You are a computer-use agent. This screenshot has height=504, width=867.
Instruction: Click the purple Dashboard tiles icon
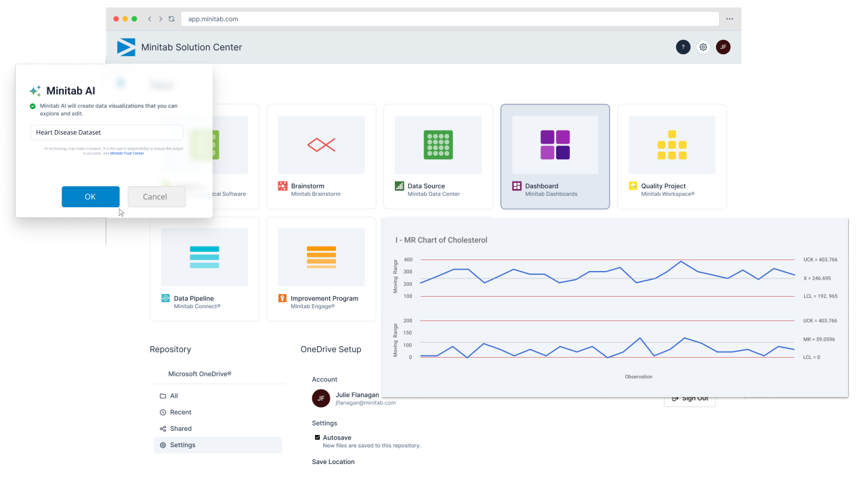[555, 144]
